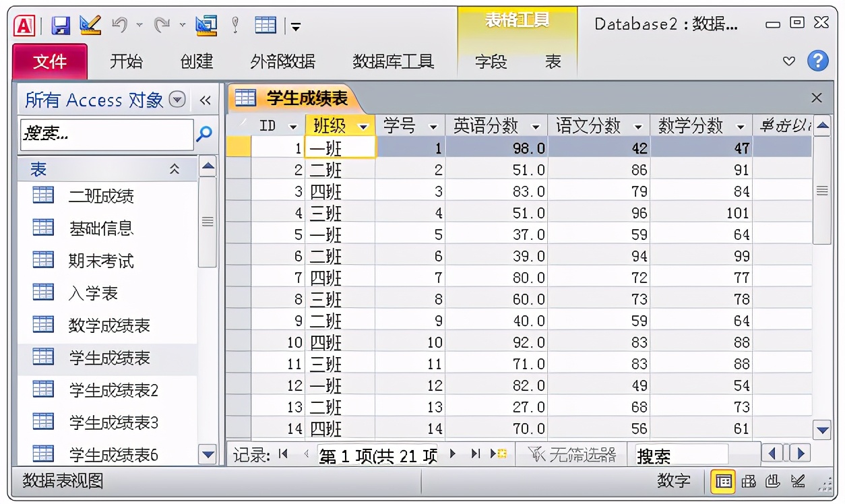Click the icon beside 数学成绩表 table
Viewport: 845px width, 504px height.
click(43, 325)
